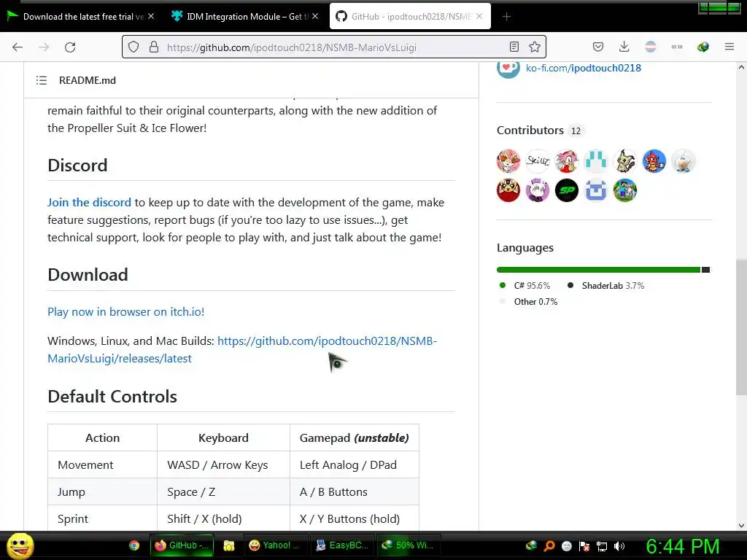Open the tracking protection shield icon

[x=133, y=47]
